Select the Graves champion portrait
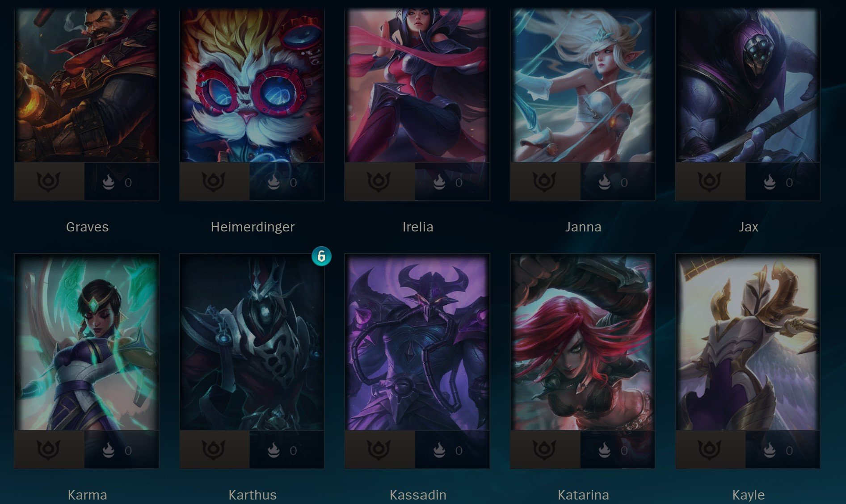846x504 pixels. click(x=87, y=86)
